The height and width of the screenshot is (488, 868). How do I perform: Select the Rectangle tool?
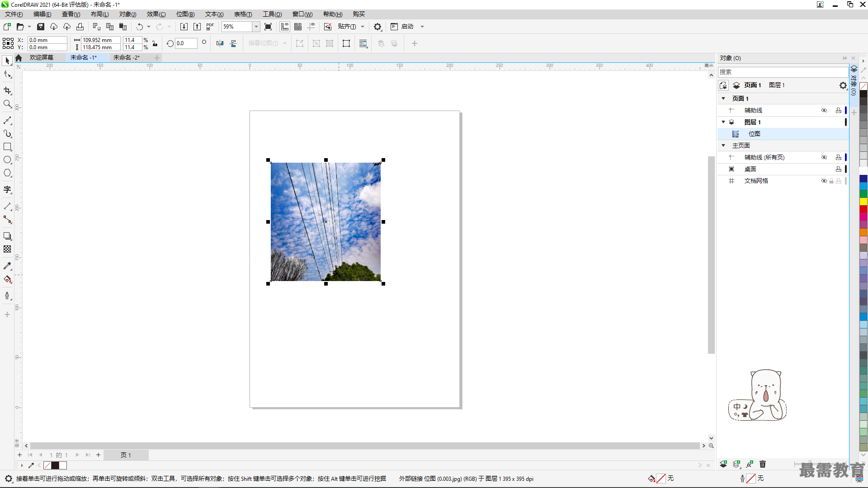(x=7, y=147)
